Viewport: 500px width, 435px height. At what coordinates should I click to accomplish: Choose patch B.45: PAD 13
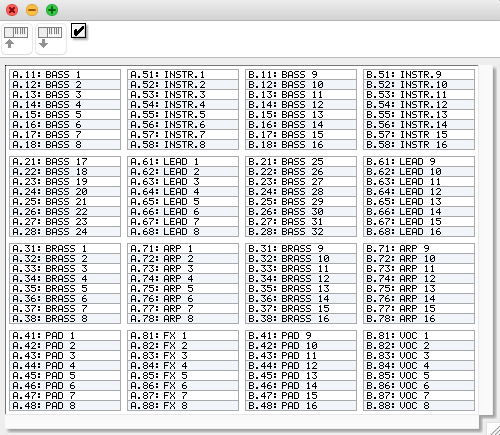[x=301, y=376]
